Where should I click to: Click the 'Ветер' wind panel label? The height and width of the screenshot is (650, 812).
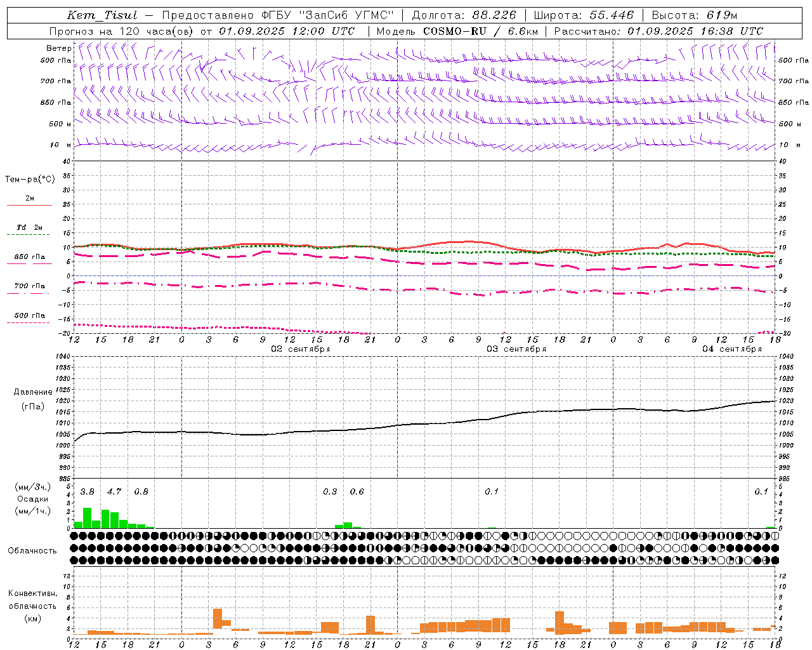tap(58, 48)
